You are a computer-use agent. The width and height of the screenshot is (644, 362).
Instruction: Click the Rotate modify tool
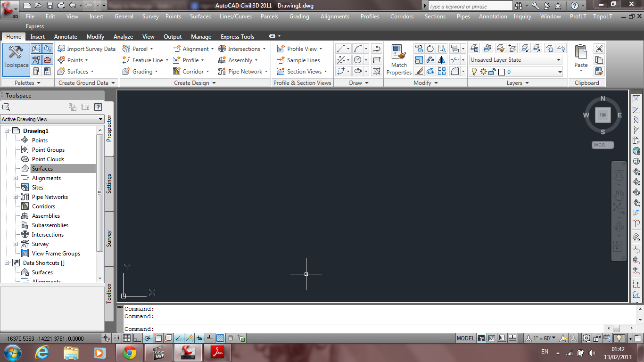click(430, 49)
